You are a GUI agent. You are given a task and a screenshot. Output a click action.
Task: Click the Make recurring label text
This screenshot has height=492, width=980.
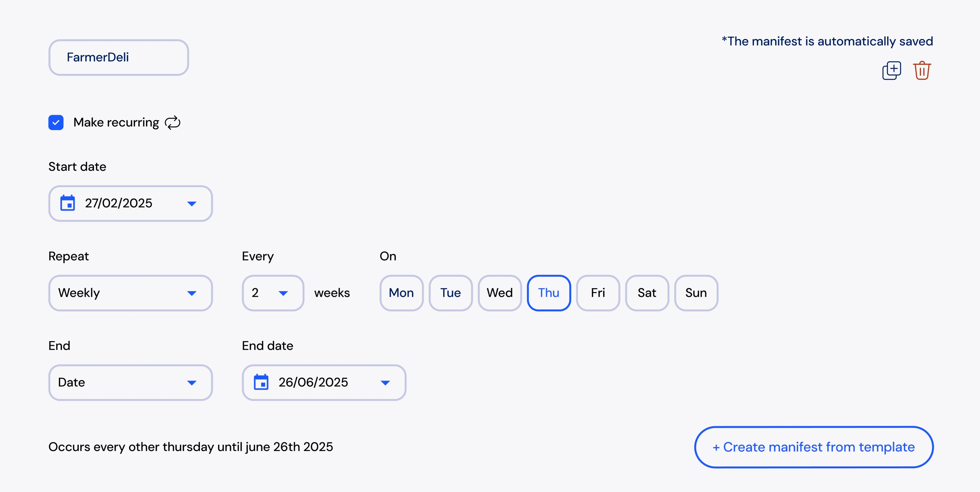click(116, 123)
